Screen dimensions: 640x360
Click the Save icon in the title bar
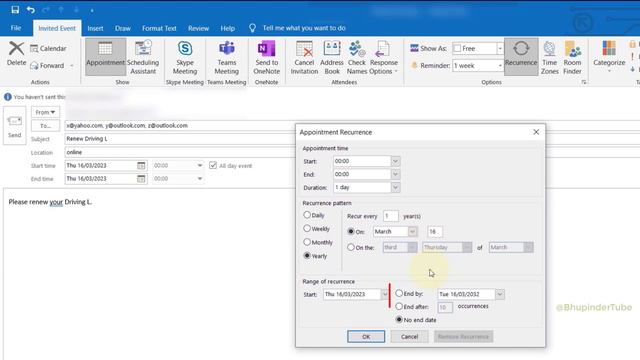tap(15, 9)
